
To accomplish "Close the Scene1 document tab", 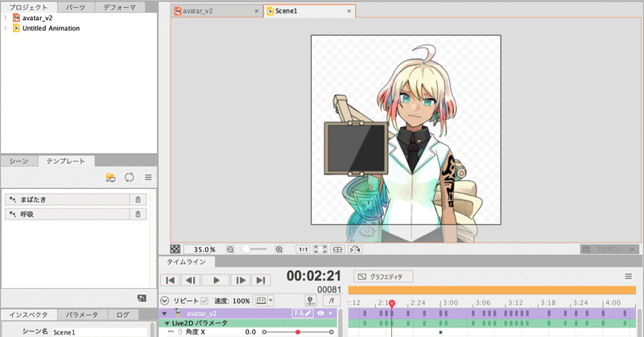I will 349,11.
